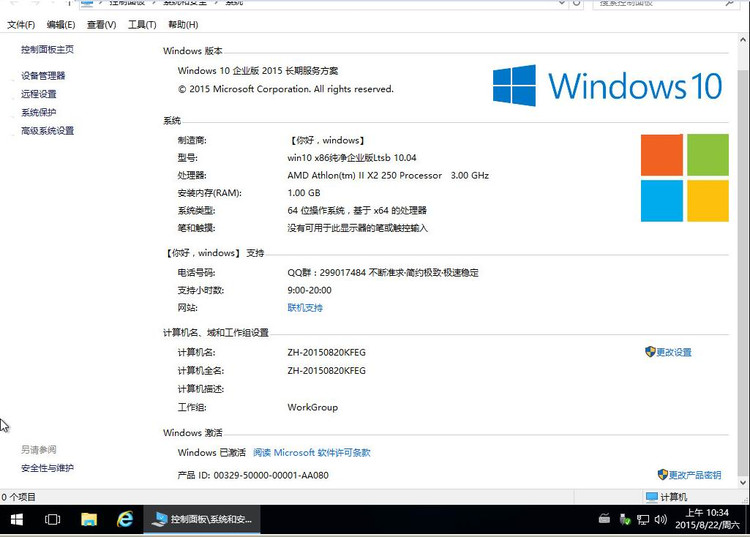This screenshot has height=537, width=750.
Task: Click the vertical scrollbar down arrow
Action: pyautogui.click(x=743, y=482)
